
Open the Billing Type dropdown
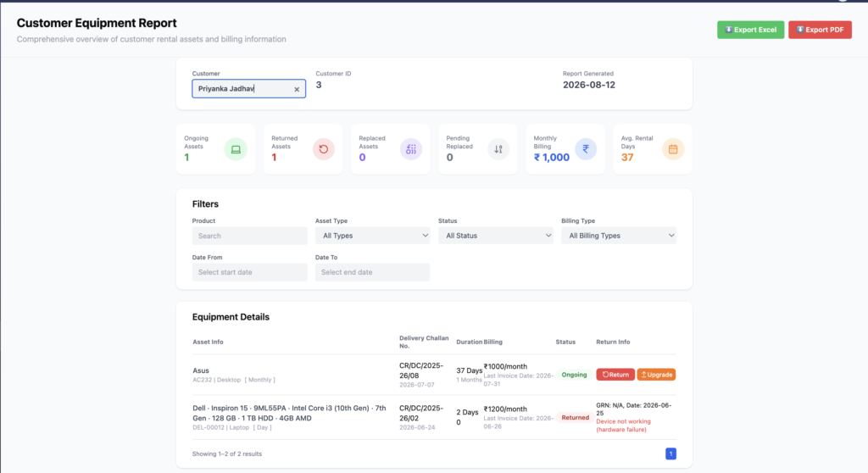(619, 236)
